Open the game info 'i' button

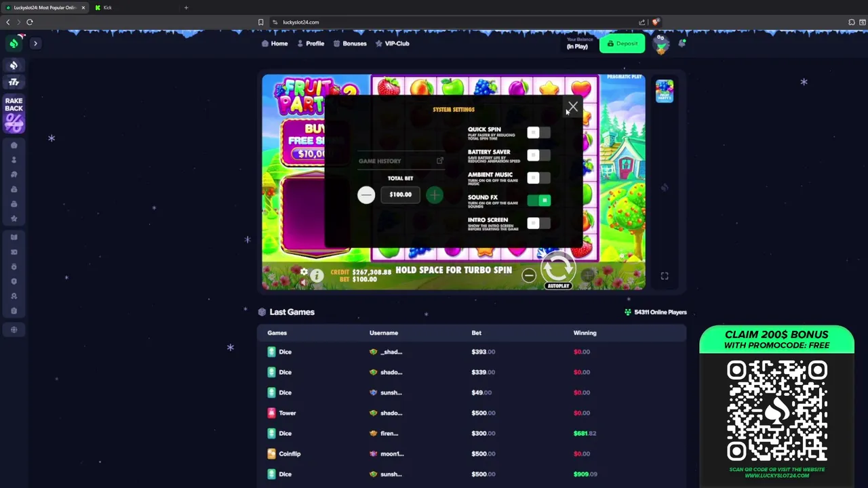[x=317, y=276]
